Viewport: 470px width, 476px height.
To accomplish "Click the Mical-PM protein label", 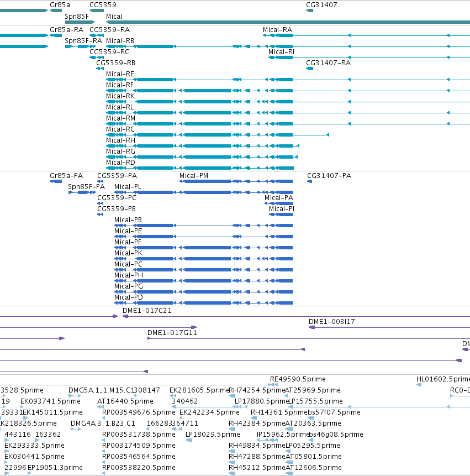I will point(194,176).
